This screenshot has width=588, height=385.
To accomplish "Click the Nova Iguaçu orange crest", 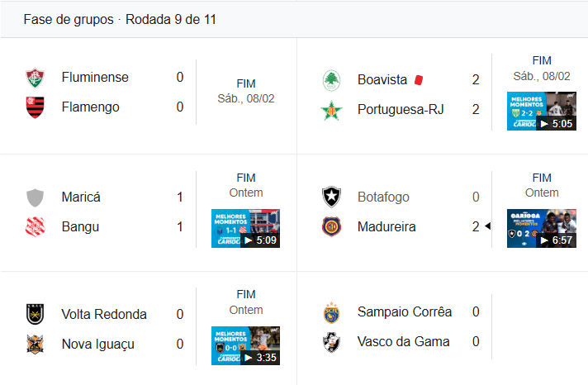I will click(x=35, y=344).
